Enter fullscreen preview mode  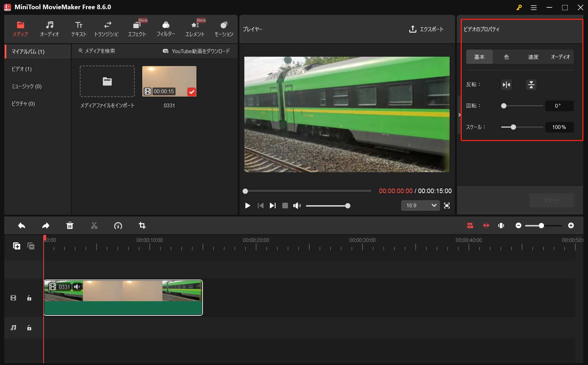click(x=447, y=206)
